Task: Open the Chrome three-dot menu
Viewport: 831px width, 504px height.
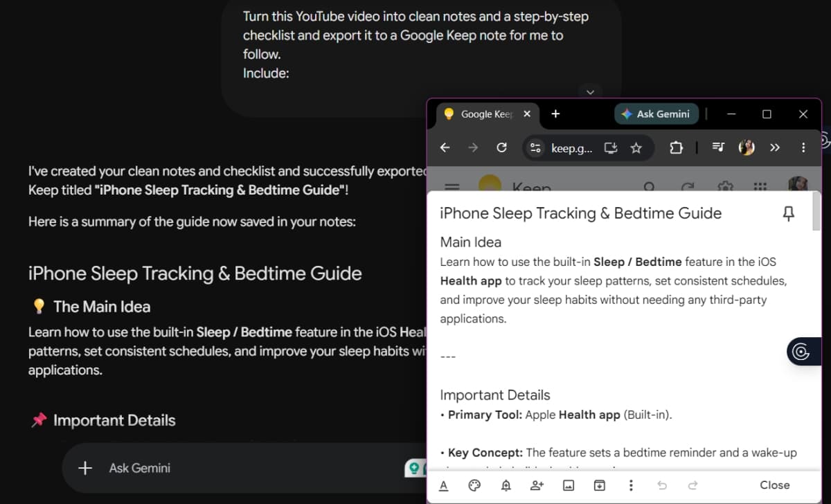Action: click(803, 147)
